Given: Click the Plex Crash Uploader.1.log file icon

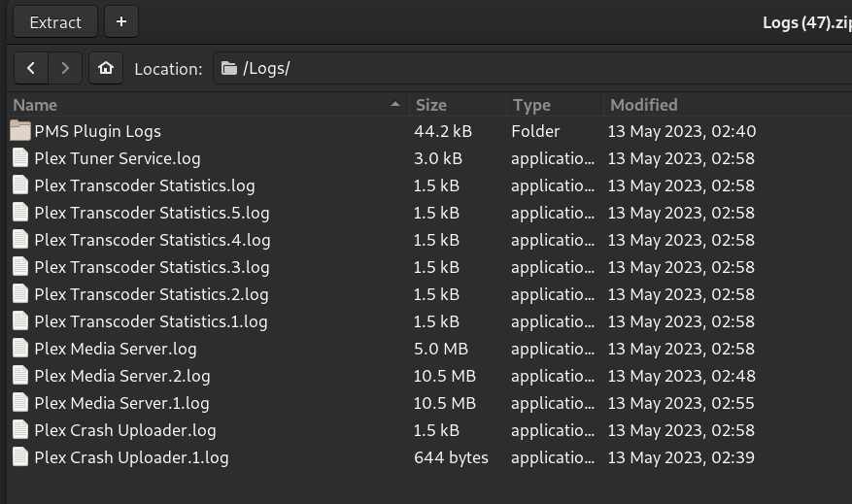Looking at the screenshot, I should coord(20,457).
